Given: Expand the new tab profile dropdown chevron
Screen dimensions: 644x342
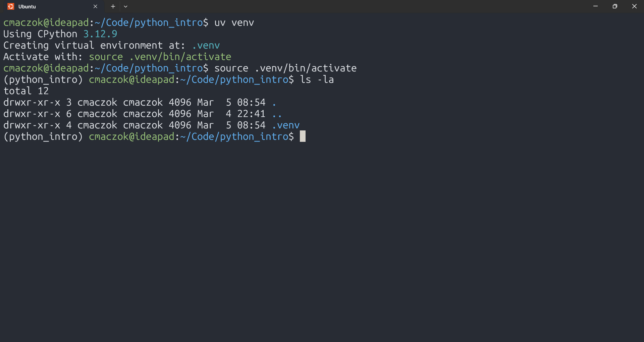Looking at the screenshot, I should click(x=126, y=6).
